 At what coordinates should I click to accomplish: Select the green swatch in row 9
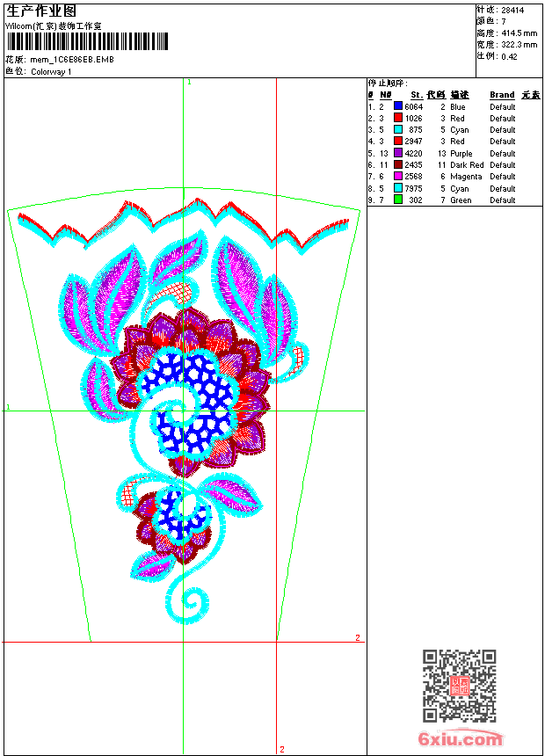tap(398, 200)
